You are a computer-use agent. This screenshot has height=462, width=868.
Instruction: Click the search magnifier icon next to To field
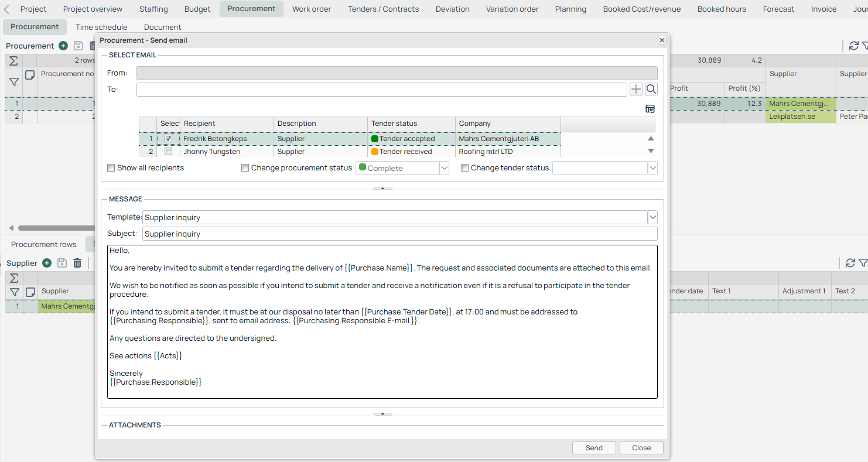point(651,89)
